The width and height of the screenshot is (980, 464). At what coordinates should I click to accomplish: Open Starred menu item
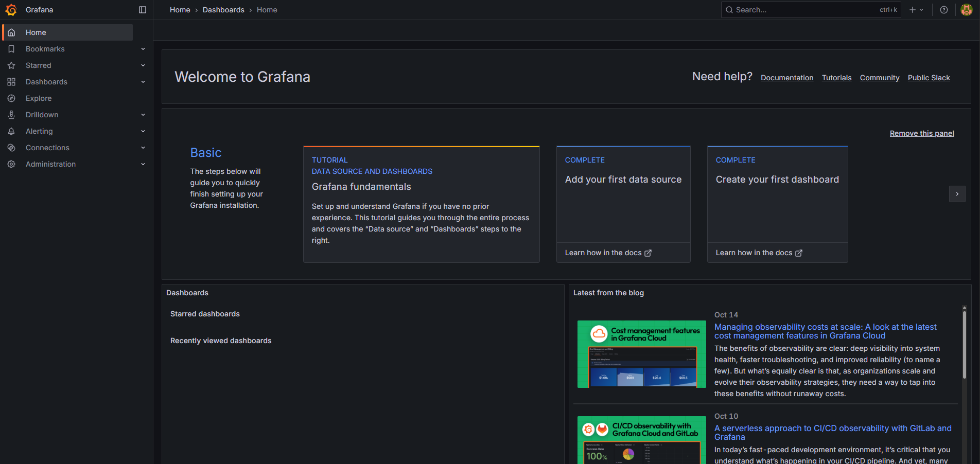[x=39, y=65]
